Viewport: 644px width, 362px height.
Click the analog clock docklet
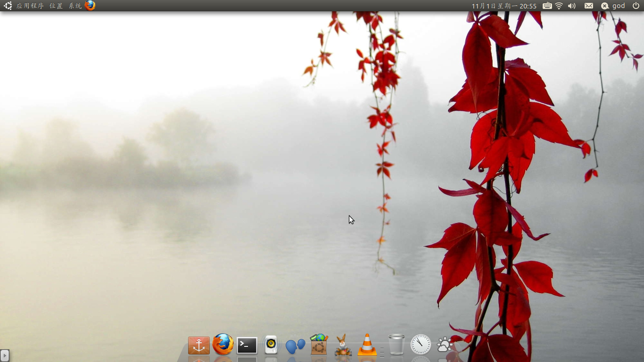(x=421, y=345)
